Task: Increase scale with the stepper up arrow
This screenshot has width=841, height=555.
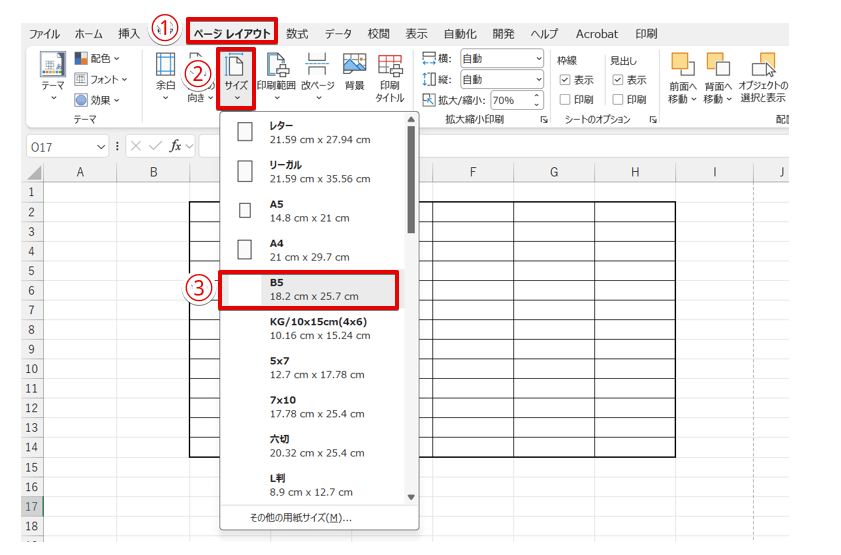Action: coord(537,96)
